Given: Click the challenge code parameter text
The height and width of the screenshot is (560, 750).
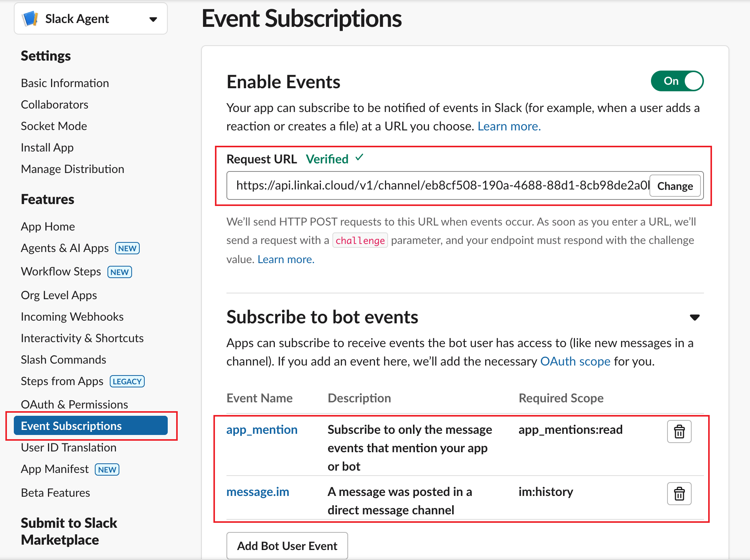Looking at the screenshot, I should [x=360, y=240].
